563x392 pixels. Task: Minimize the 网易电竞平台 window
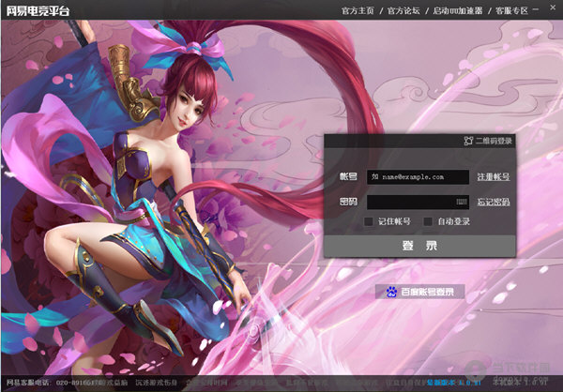coord(536,9)
